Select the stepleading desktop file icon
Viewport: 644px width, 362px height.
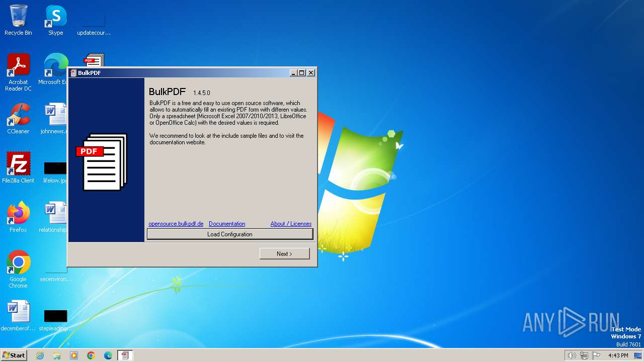(55, 319)
